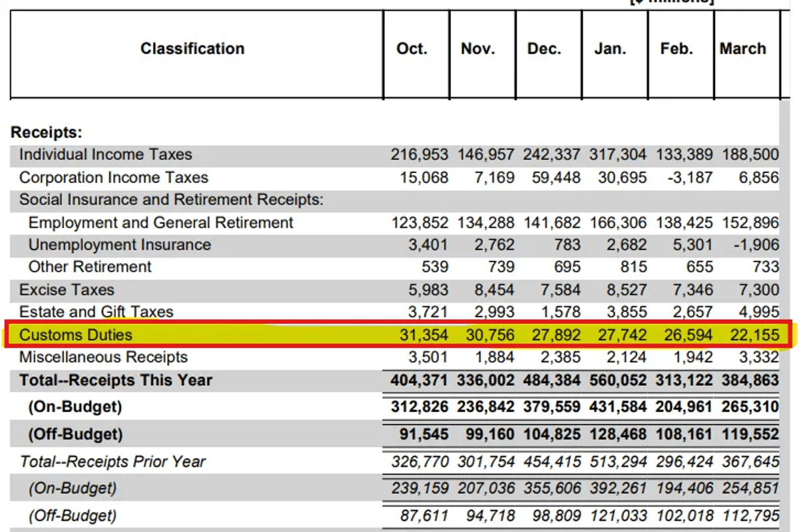
Task: Click Customs Duties October value 31,354
Action: [x=423, y=335]
